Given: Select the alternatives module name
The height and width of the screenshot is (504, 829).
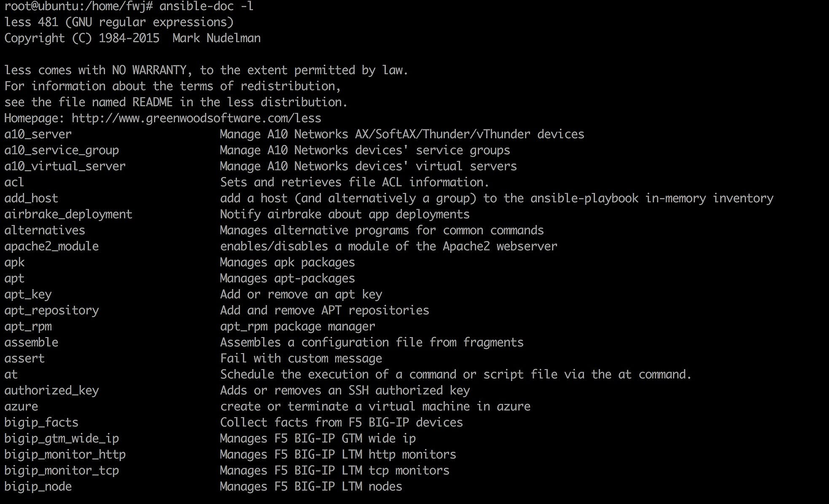Looking at the screenshot, I should pyautogui.click(x=45, y=231).
